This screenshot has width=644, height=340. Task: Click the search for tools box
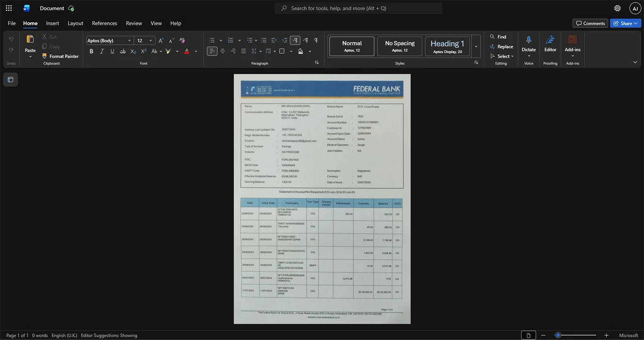pyautogui.click(x=359, y=8)
